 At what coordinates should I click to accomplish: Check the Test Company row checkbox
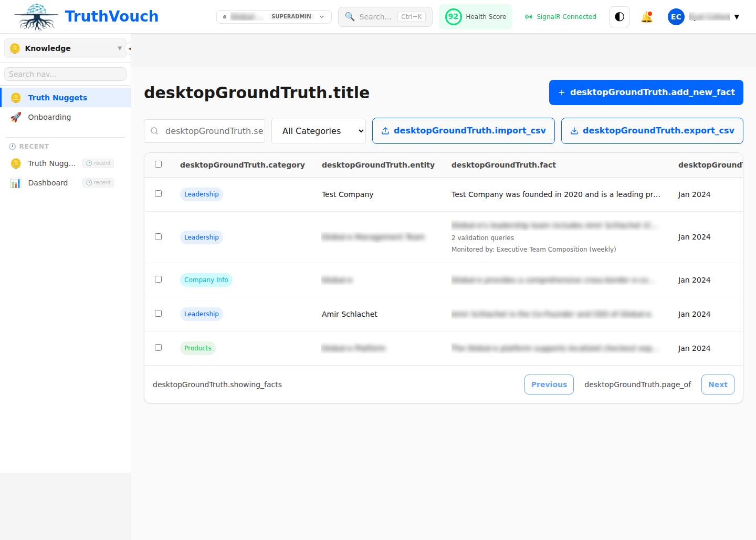point(159,193)
